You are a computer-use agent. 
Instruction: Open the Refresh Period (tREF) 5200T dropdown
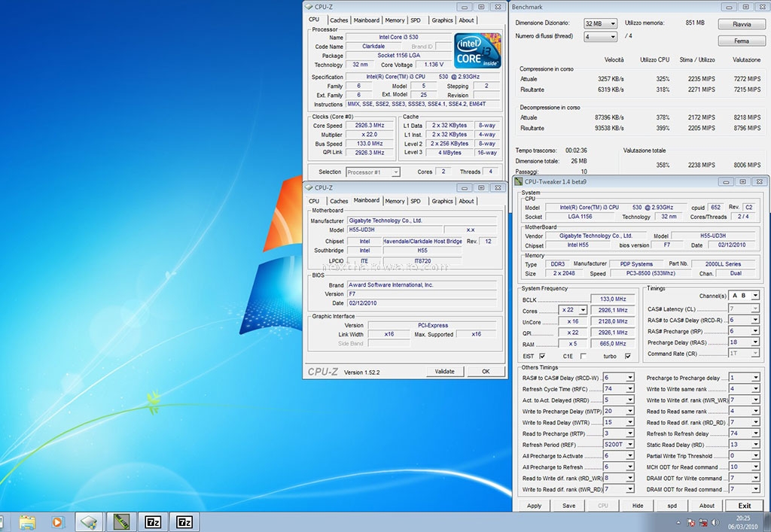(619, 445)
